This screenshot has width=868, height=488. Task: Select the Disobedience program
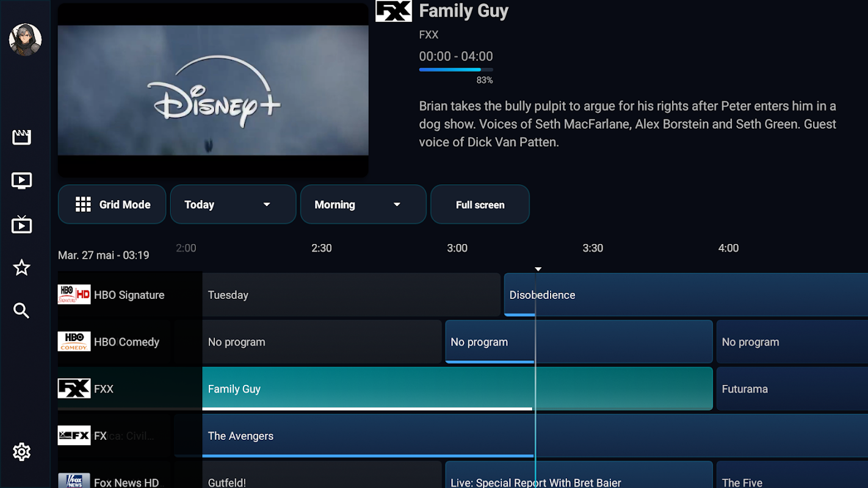click(686, 295)
